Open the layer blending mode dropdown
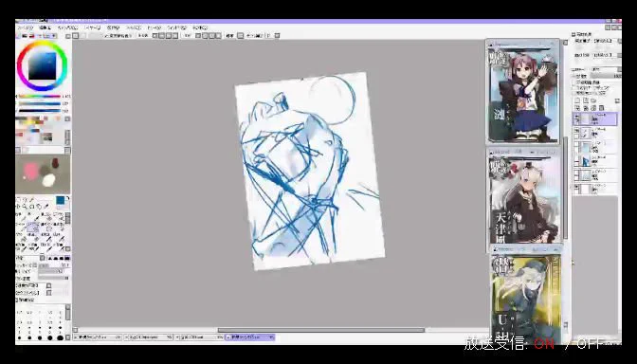The height and width of the screenshot is (364, 637). (607, 69)
